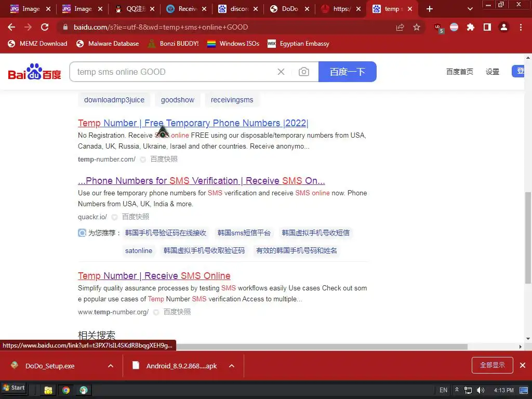Open Egyptian Embassy bookmark
This screenshot has width=532, height=399.
(299, 44)
